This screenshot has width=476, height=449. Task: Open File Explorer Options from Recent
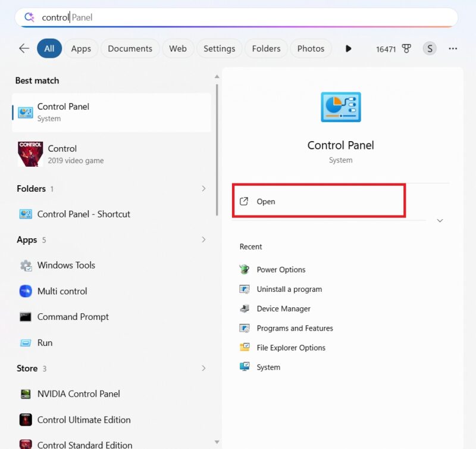(291, 348)
